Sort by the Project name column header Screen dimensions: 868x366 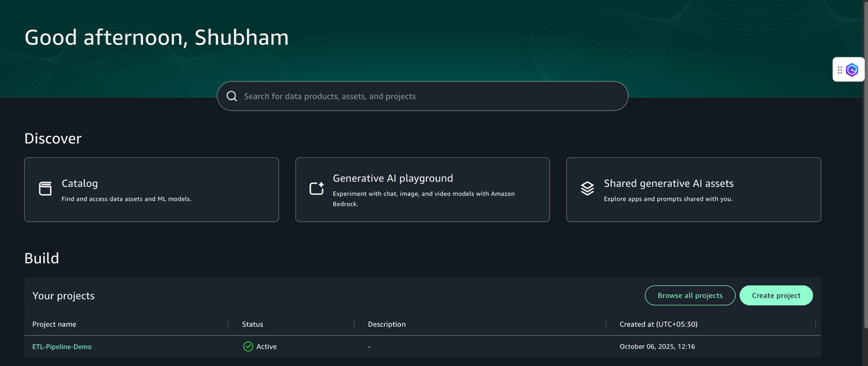54,324
